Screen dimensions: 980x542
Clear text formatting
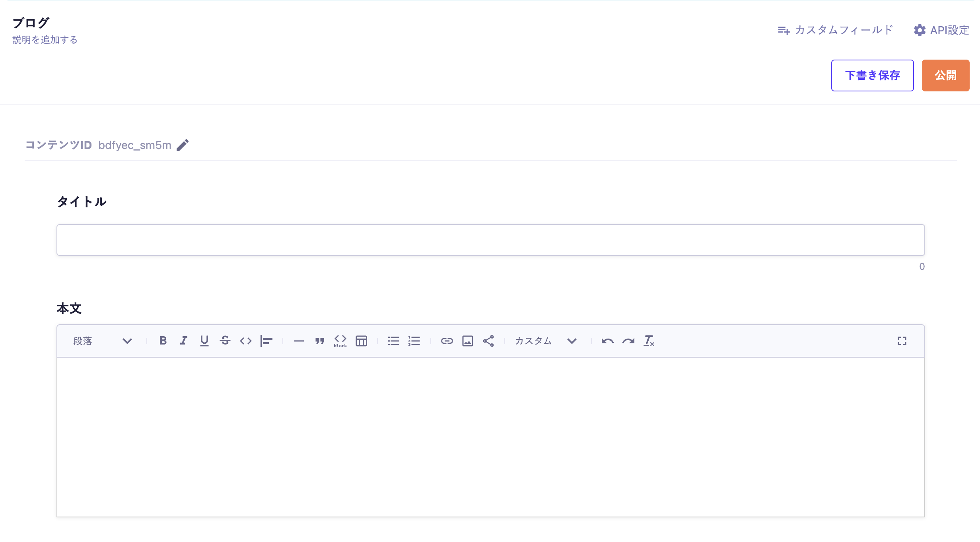pyautogui.click(x=649, y=341)
